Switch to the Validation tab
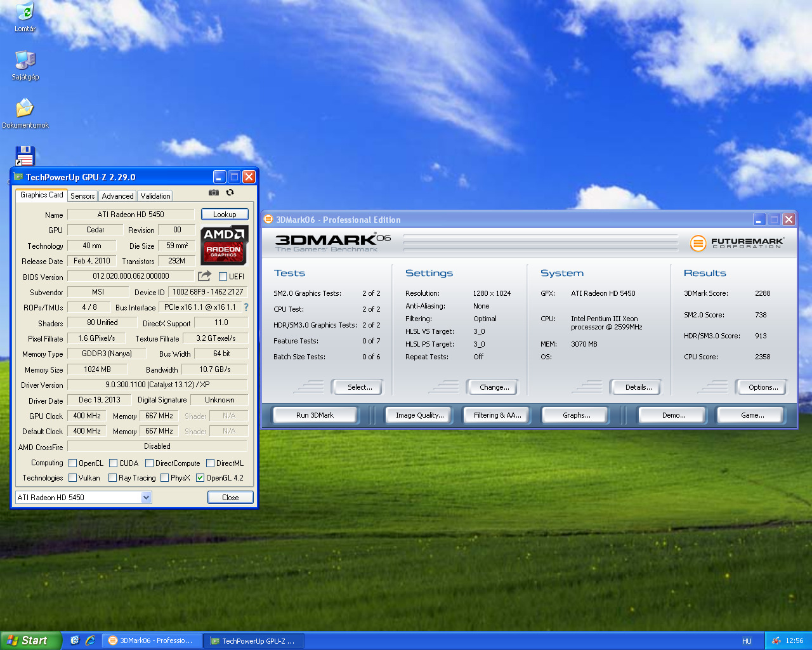 [x=155, y=196]
